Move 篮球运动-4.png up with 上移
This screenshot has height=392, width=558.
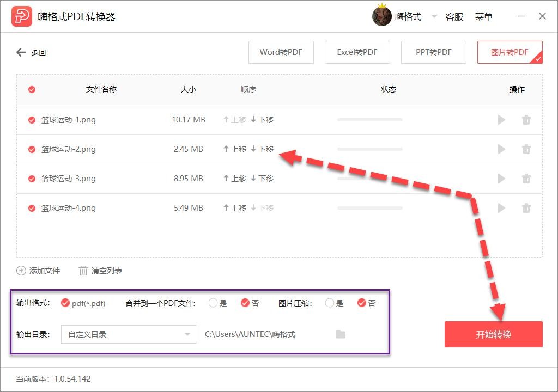tap(235, 208)
